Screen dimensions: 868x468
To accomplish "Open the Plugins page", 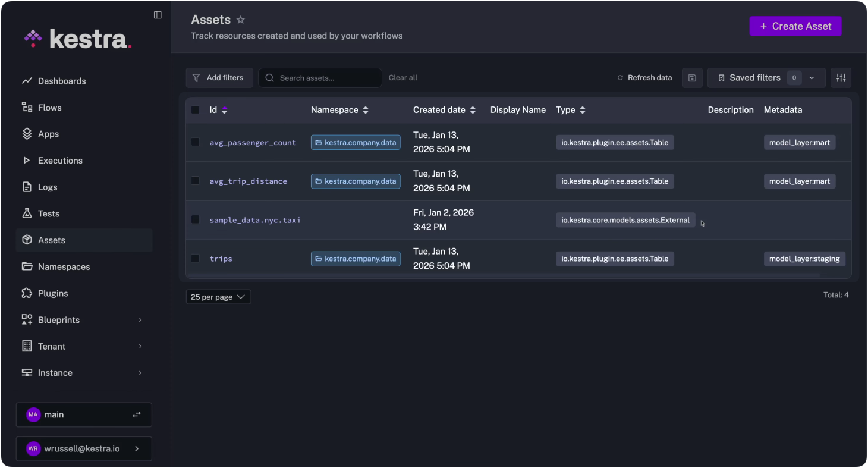I will click(x=53, y=293).
